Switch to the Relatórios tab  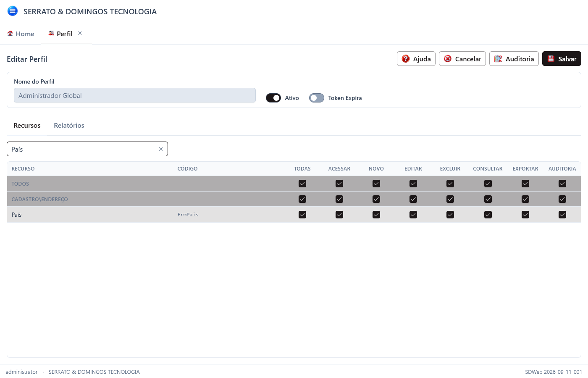[x=69, y=126]
